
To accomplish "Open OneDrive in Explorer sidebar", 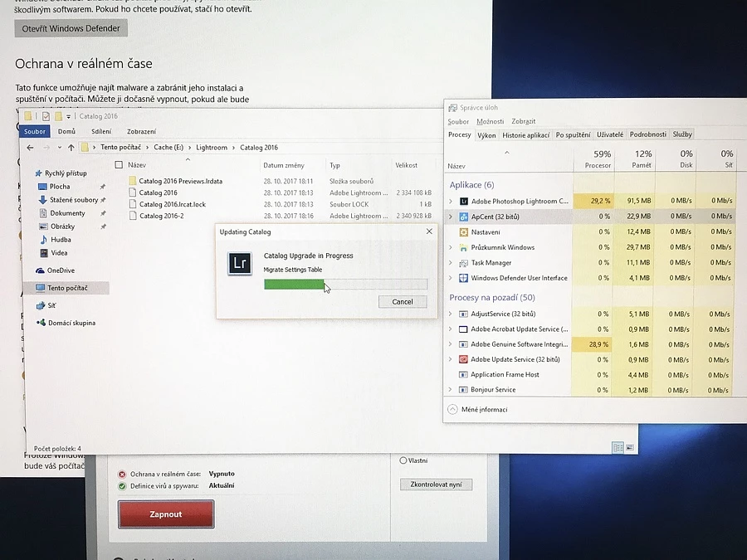I will click(56, 270).
